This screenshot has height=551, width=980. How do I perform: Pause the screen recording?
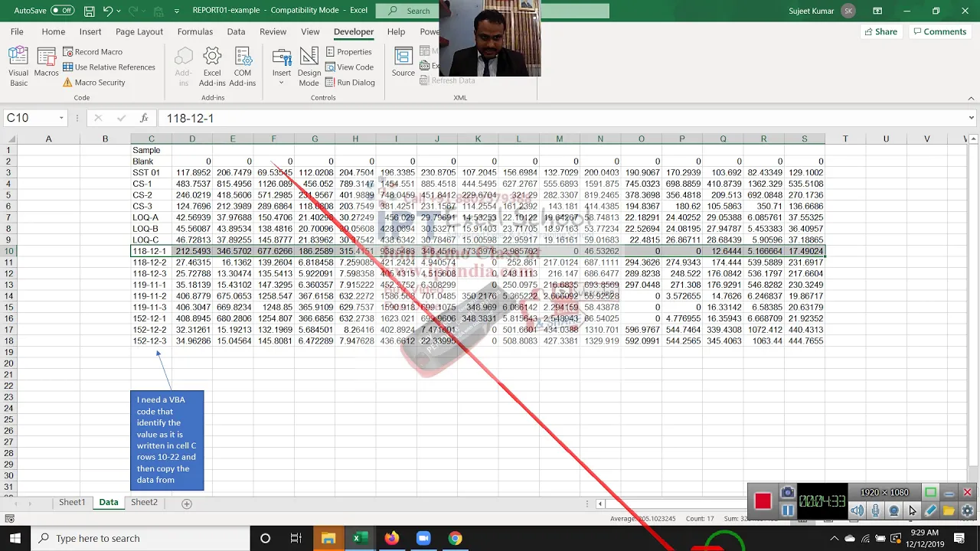788,510
